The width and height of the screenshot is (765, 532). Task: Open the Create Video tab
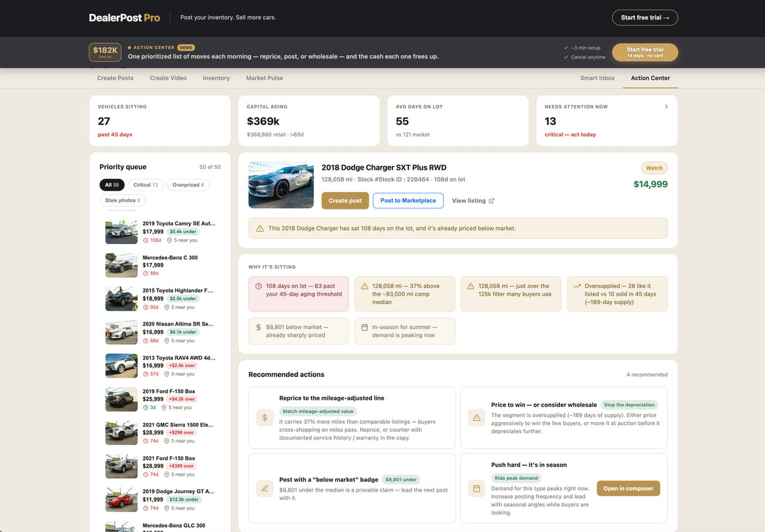point(168,78)
